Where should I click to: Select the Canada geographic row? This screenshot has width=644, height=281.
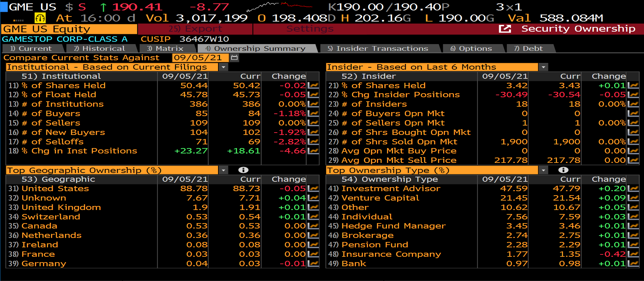(x=39, y=226)
